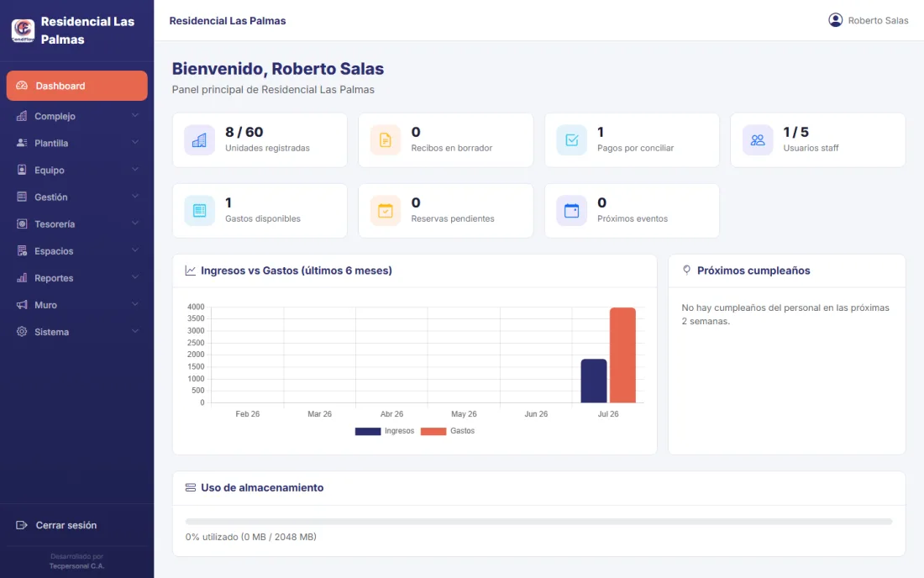Click the storage usage progress bar
The height and width of the screenshot is (578, 924).
(x=538, y=522)
